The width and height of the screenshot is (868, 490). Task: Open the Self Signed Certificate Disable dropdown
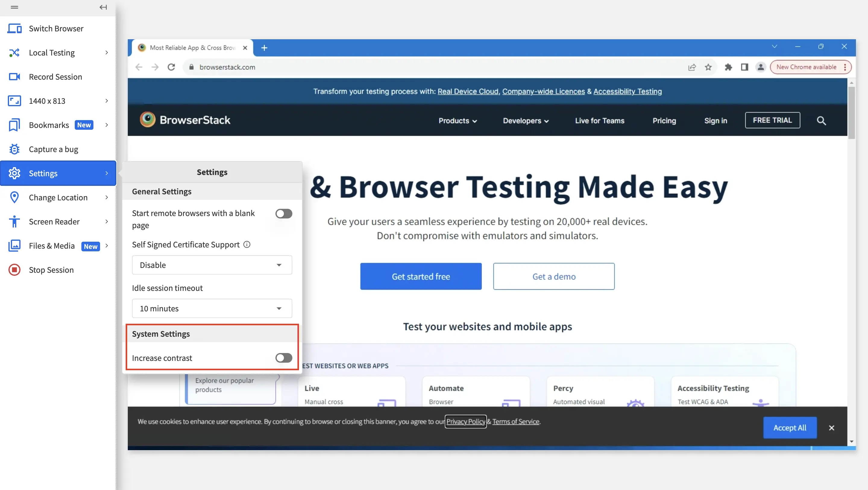click(212, 265)
